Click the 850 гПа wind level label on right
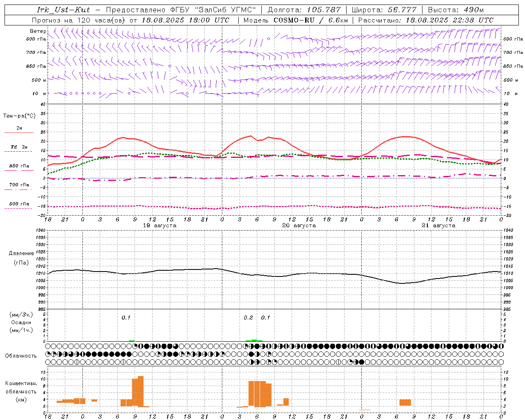 [513, 66]
